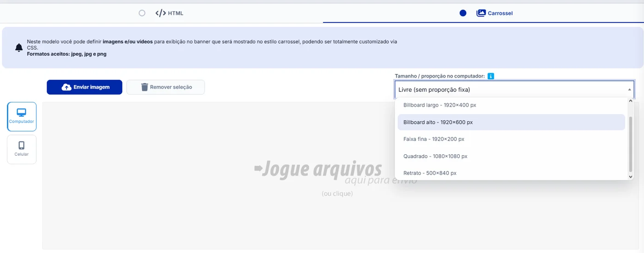Click the dropdown list scrollbar thumb

pos(631,144)
